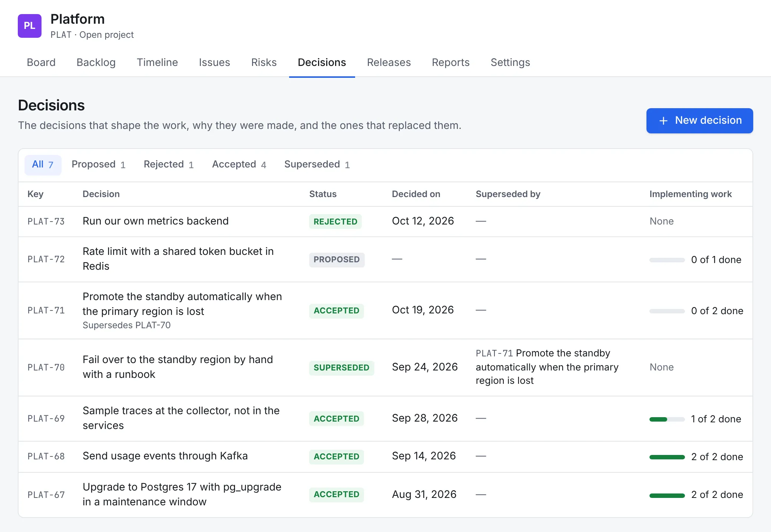Image resolution: width=771 pixels, height=532 pixels.
Task: Click the SUPERSEDED status badge
Action: [x=341, y=368]
